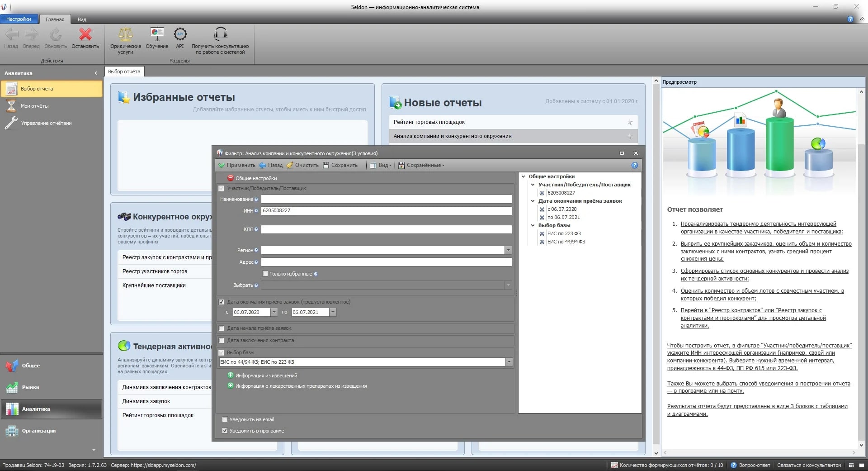Open the Вид dropdown in the filter toolbar
The height and width of the screenshot is (471, 868).
point(381,165)
